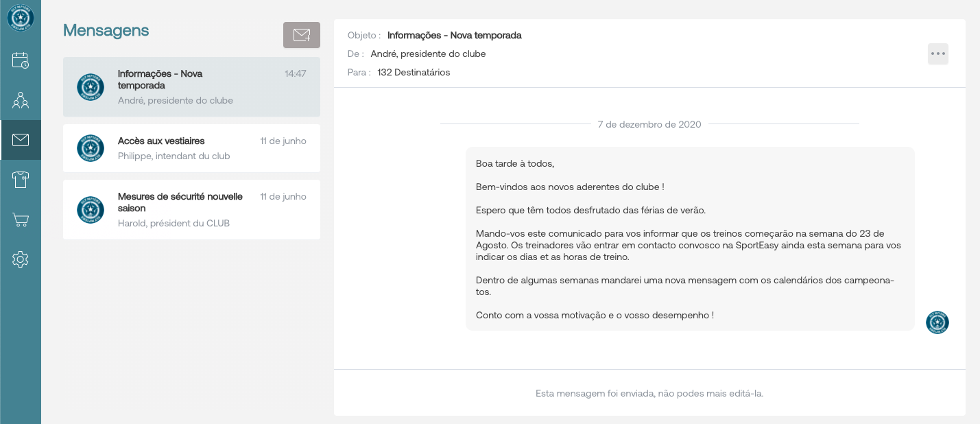The width and height of the screenshot is (980, 424).
Task: Open 'Informações - Nova temporada' message
Action: 191,86
